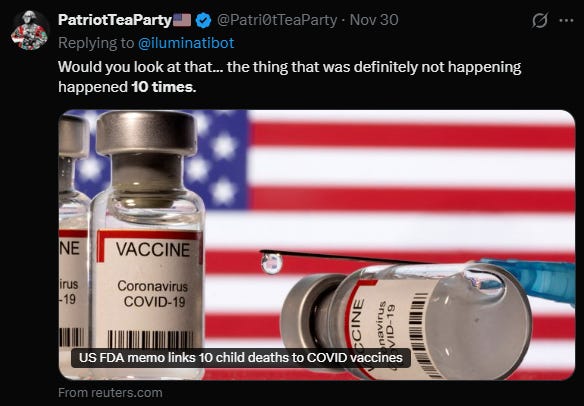The width and height of the screenshot is (584, 406).
Task: Open the @iluminatibot mention link
Action: [x=186, y=43]
